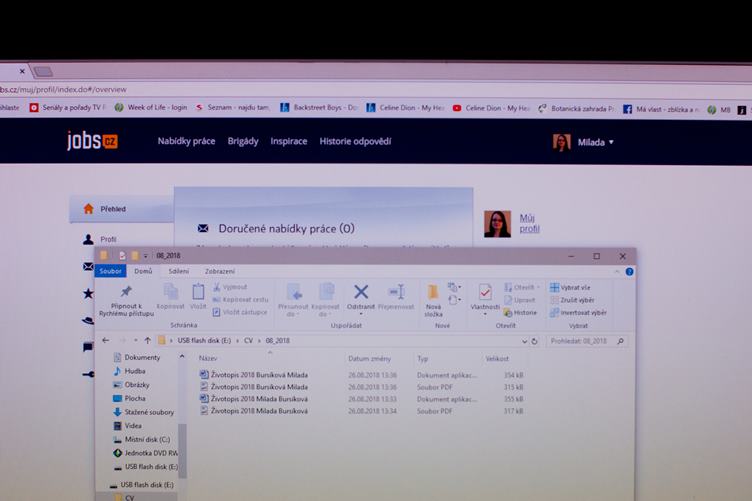Click the Odstranit X icon

361,291
